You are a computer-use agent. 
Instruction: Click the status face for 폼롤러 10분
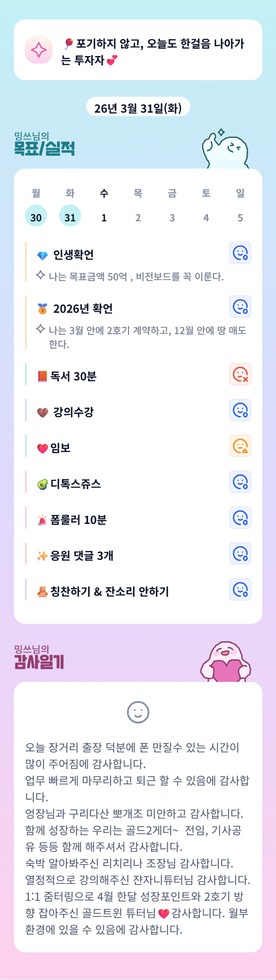tap(240, 518)
